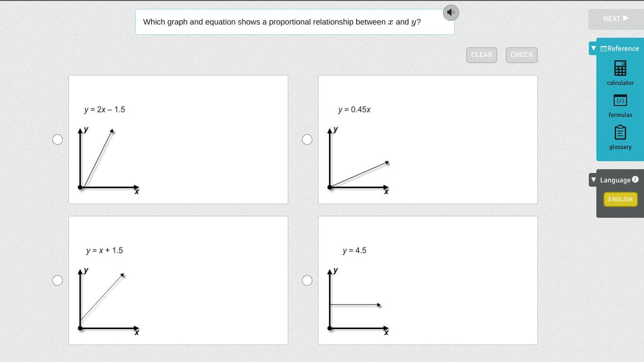
Task: Select the y = x + 1.5 option
Action: pyautogui.click(x=58, y=280)
